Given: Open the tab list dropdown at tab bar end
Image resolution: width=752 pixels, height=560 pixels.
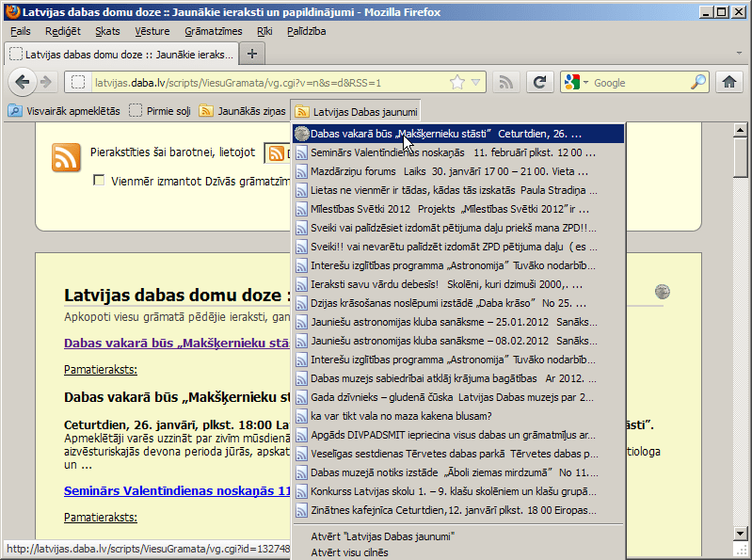Looking at the screenshot, I should click(x=739, y=54).
